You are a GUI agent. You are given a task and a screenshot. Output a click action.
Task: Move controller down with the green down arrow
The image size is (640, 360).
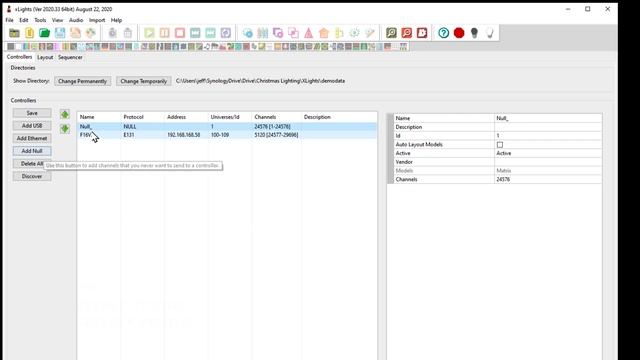click(x=64, y=129)
